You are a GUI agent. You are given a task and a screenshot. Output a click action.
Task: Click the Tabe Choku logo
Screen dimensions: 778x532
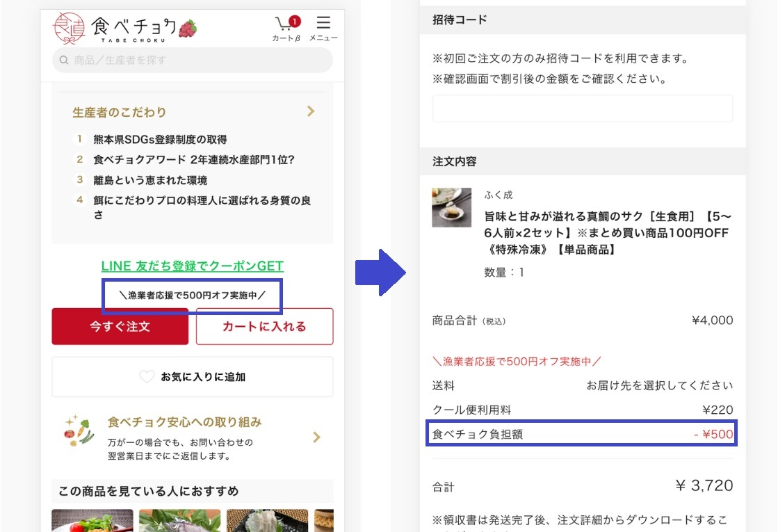[x=125, y=29]
